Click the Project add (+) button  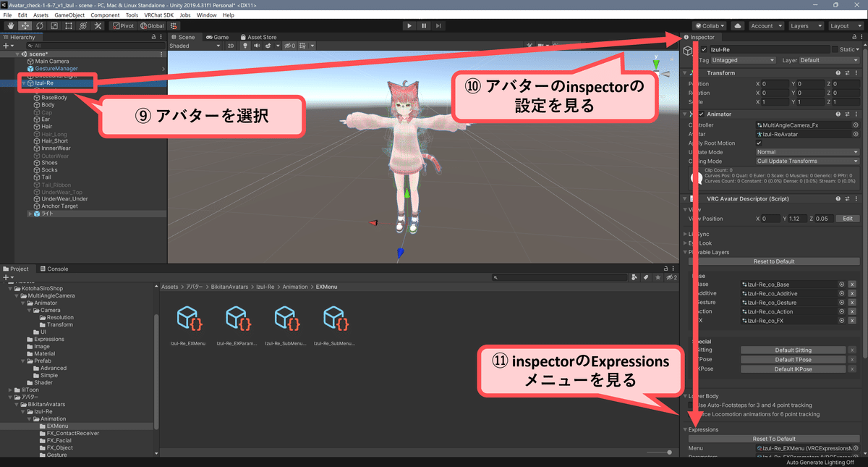click(7, 277)
